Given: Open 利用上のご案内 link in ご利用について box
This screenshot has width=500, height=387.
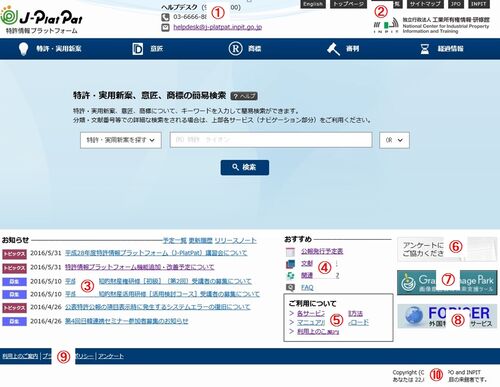Looking at the screenshot, I should (x=318, y=332).
